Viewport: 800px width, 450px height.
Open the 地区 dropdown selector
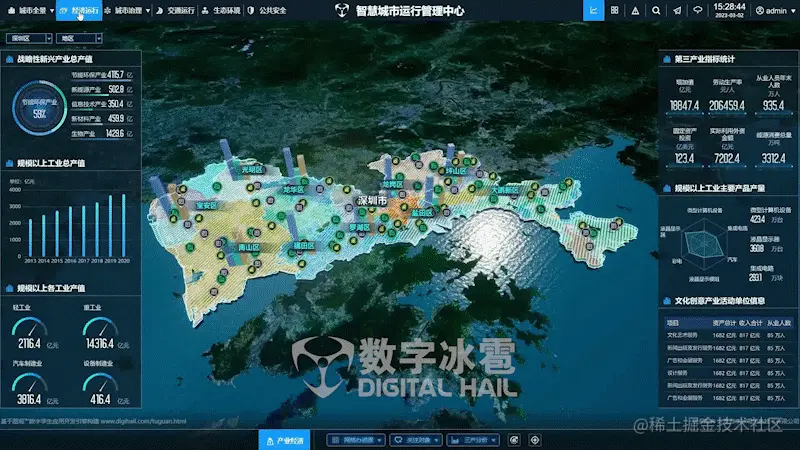(x=79, y=38)
